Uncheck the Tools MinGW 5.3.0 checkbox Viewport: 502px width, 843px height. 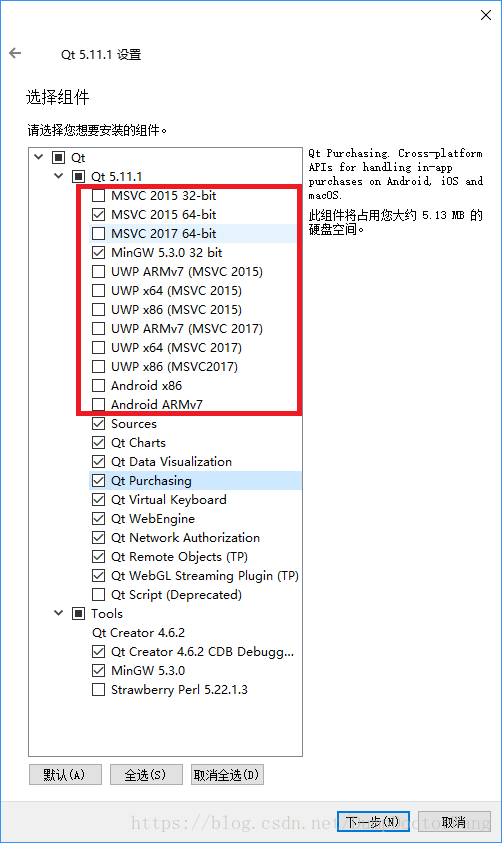pyautogui.click(x=98, y=670)
